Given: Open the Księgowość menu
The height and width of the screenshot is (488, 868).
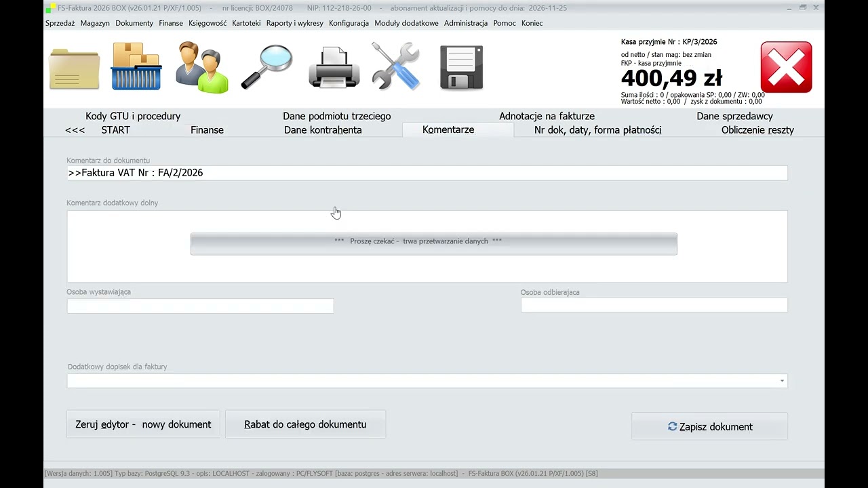Looking at the screenshot, I should (208, 23).
